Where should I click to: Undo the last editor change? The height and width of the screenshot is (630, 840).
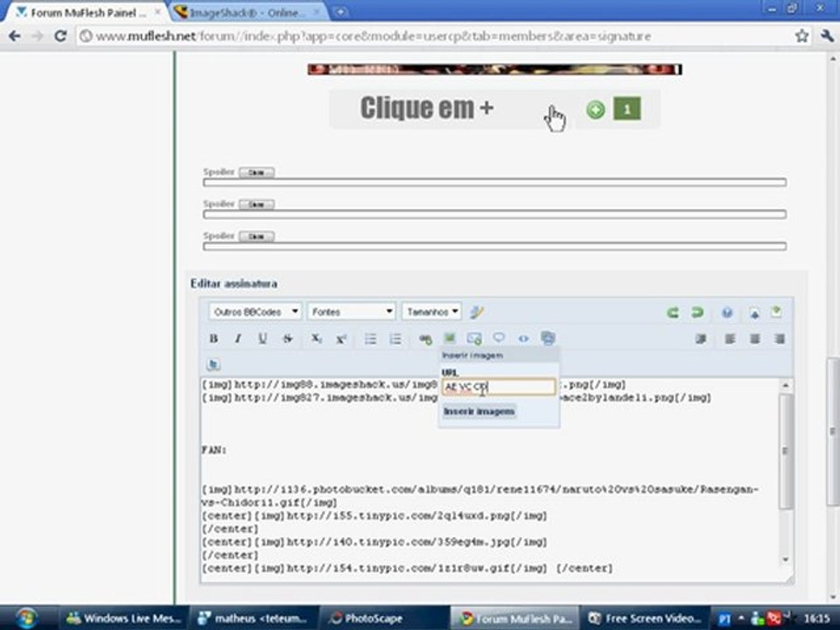pos(673,312)
